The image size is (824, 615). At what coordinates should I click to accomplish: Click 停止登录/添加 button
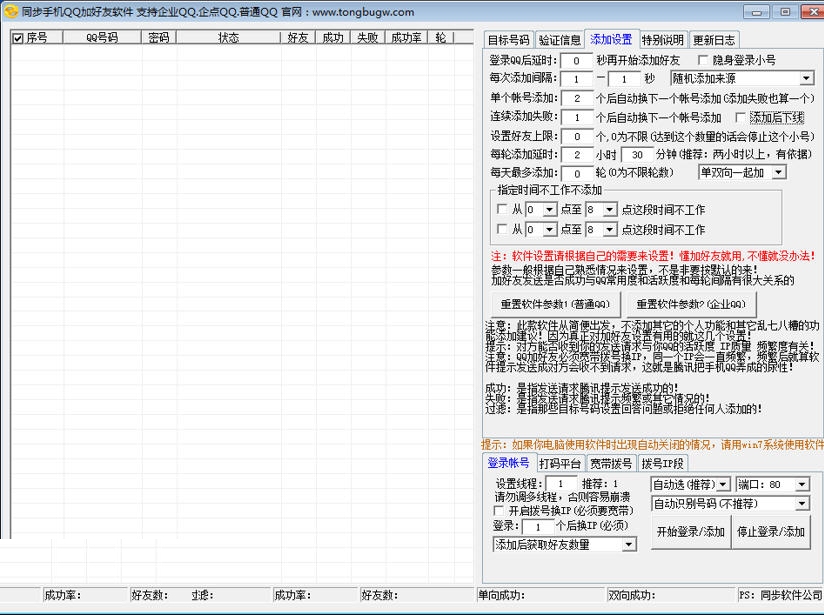click(x=771, y=532)
